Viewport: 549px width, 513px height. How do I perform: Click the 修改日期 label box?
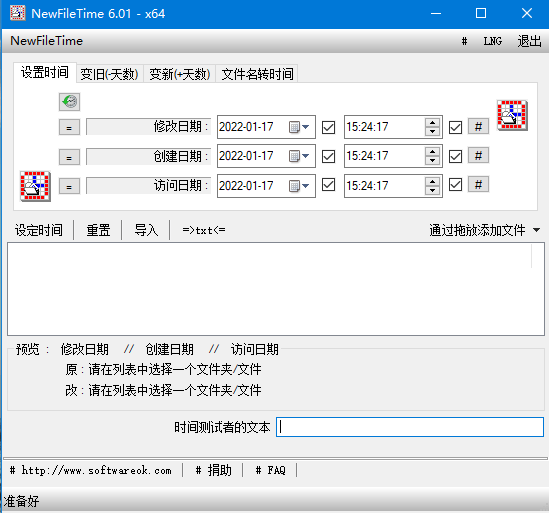pos(148,126)
